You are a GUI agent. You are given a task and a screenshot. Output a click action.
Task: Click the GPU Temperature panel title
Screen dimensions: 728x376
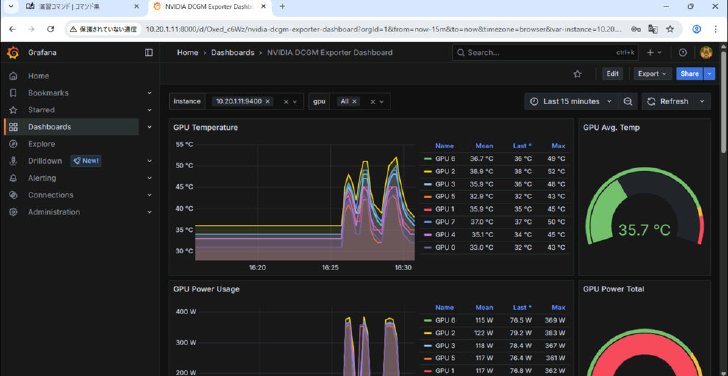coord(206,127)
